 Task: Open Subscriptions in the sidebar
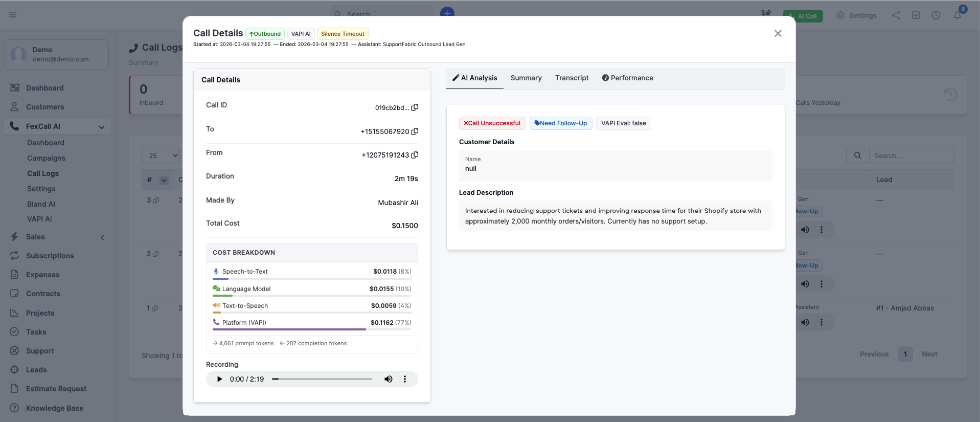(50, 256)
